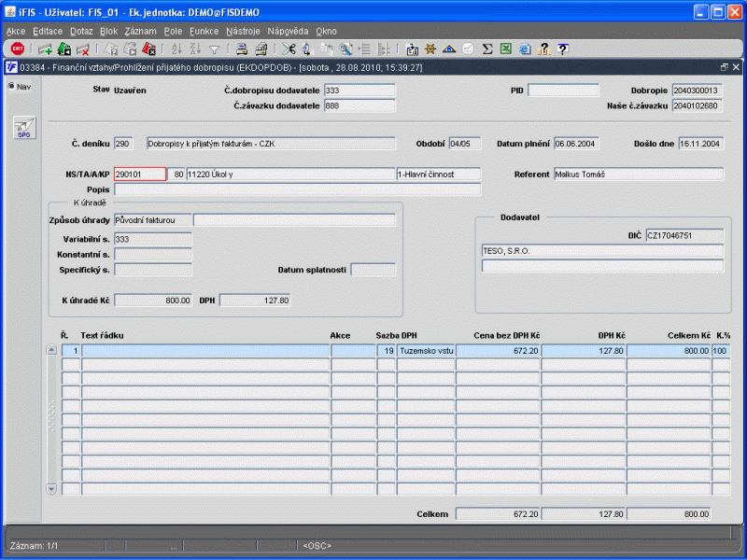Viewport: 747px width, 560px height.
Task: Click the green Excel export icon
Action: pos(505,49)
